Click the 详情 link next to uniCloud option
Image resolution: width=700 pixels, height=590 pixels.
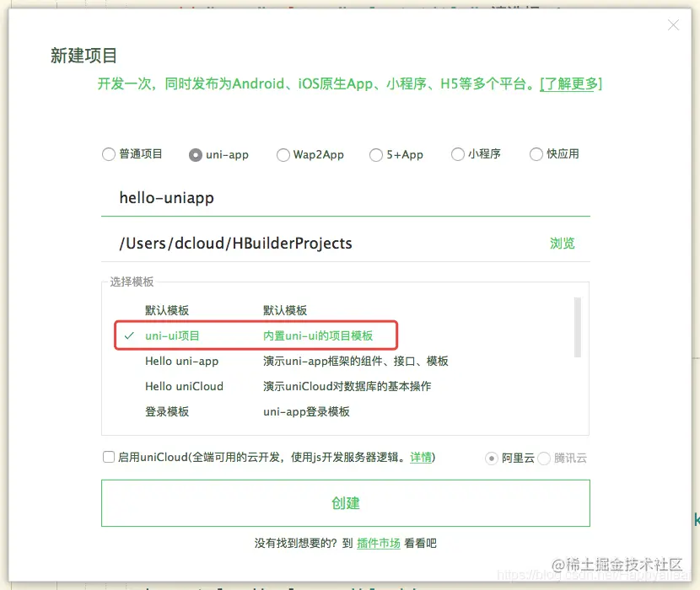point(421,456)
